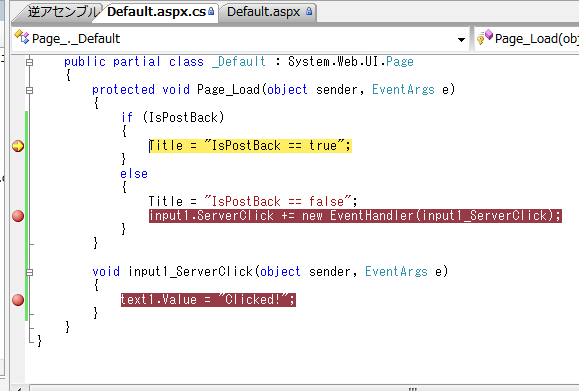579x391 pixels.
Task: Open the Page_._Default class dropdown
Action: pyautogui.click(x=461, y=39)
